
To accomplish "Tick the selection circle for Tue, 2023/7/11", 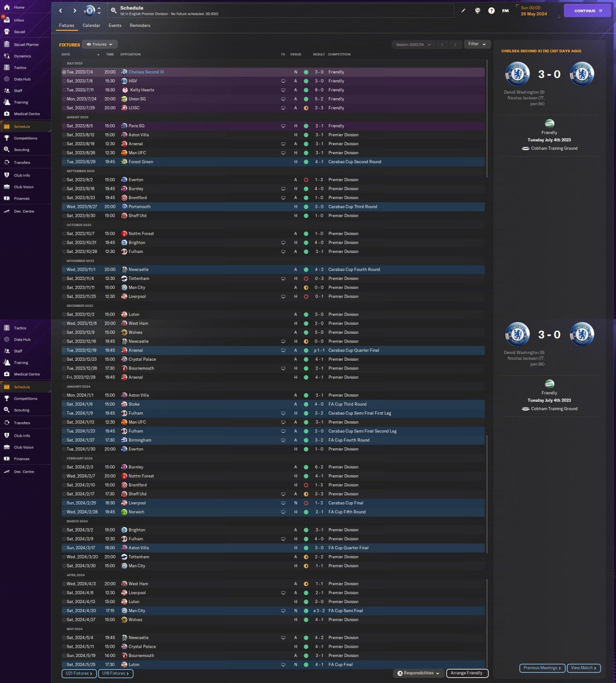I will click(64, 90).
